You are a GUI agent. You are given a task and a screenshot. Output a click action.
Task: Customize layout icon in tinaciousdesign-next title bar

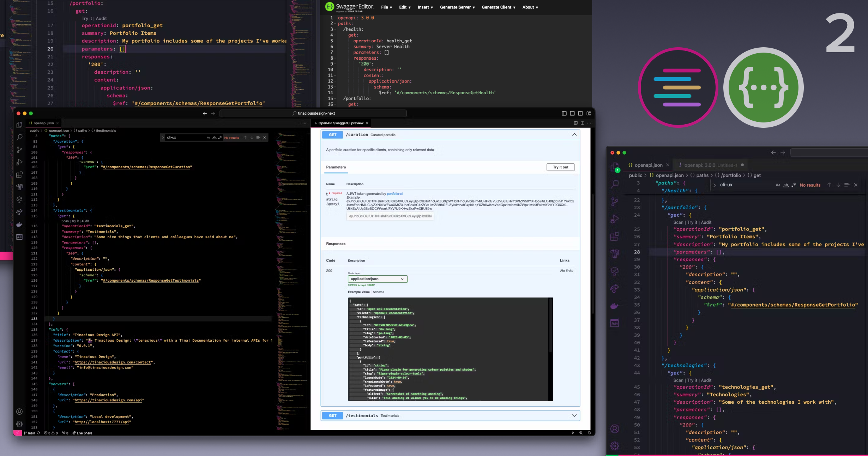pyautogui.click(x=589, y=113)
